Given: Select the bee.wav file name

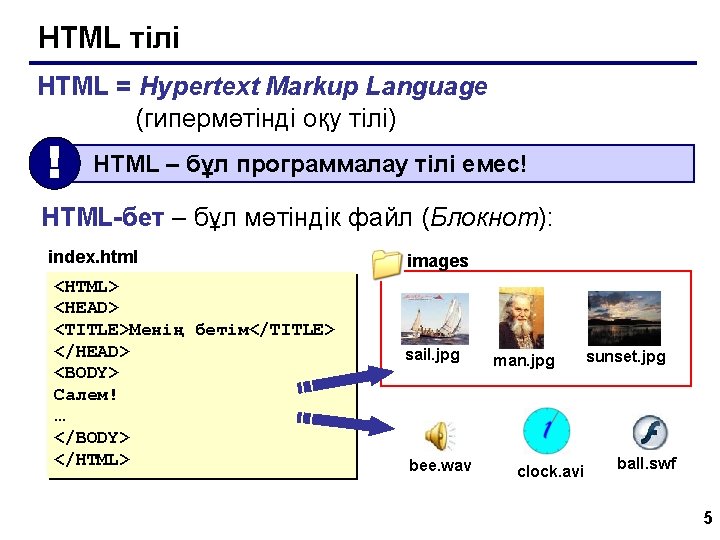Looking at the screenshot, I should pyautogui.click(x=440, y=466).
